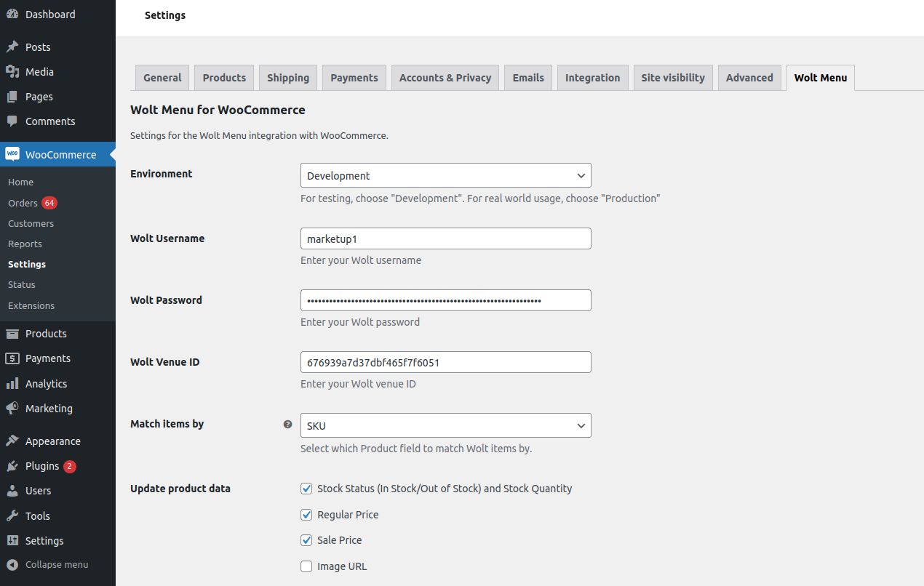924x586 pixels.
Task: Open the Environment dropdown
Action: (x=446, y=175)
